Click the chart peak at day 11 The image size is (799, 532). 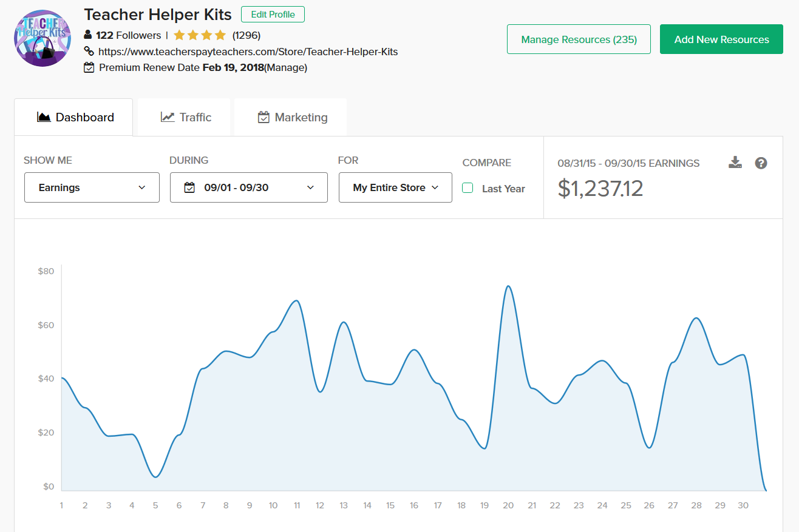tap(297, 300)
